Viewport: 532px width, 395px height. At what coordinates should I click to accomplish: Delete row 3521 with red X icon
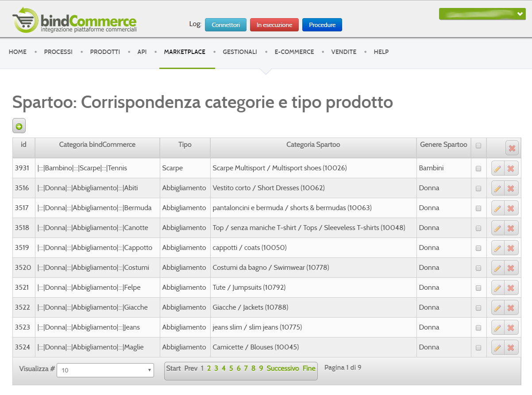(x=511, y=288)
